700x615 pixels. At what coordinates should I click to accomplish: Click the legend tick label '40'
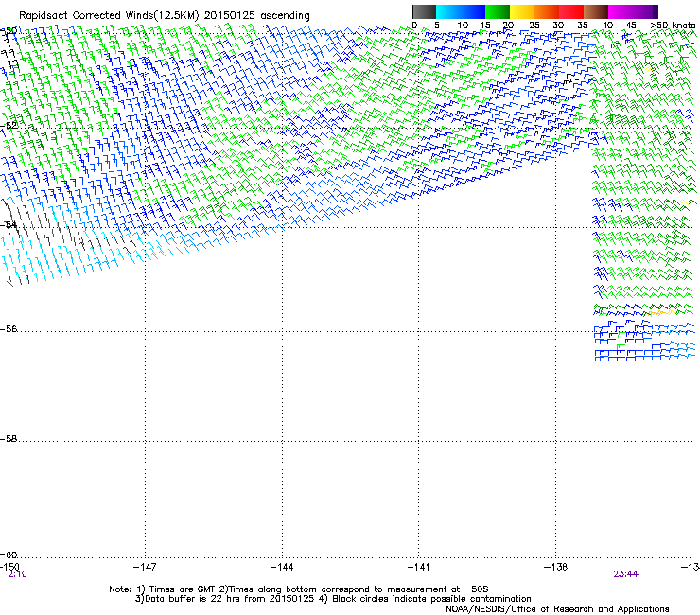607,26
